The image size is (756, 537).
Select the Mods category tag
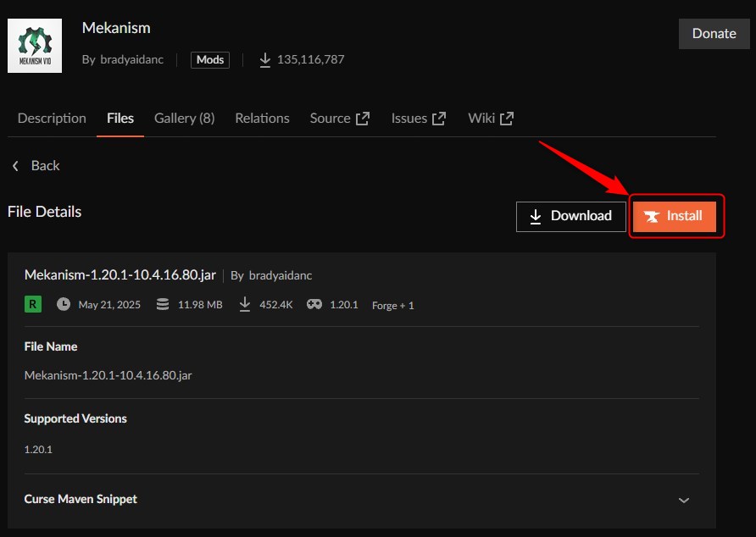[x=210, y=60]
